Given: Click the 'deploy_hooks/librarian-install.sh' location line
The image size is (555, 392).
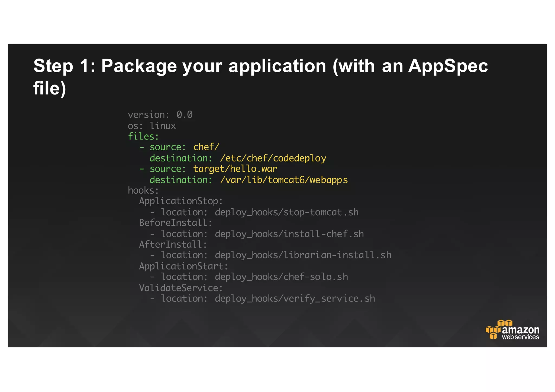Looking at the screenshot, I should coord(271,255).
